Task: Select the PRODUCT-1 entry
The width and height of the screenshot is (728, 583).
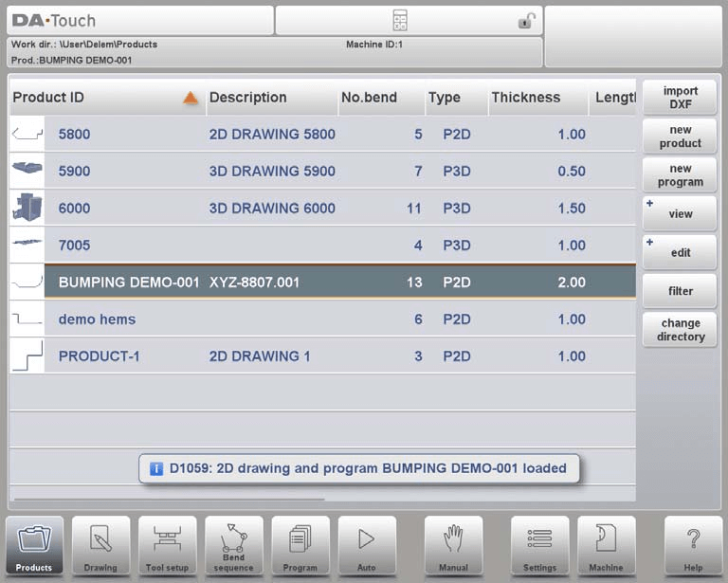Action: (99, 356)
